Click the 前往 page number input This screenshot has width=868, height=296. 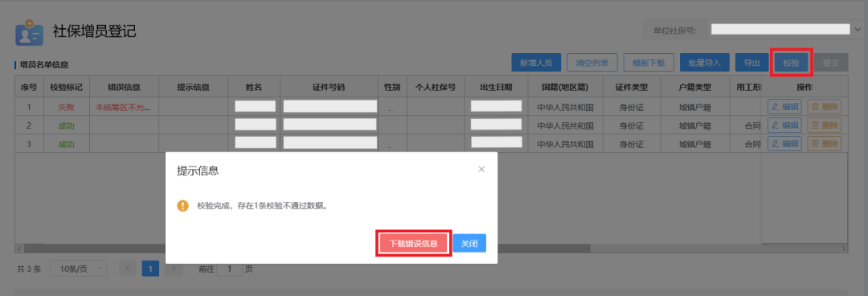pyautogui.click(x=230, y=269)
